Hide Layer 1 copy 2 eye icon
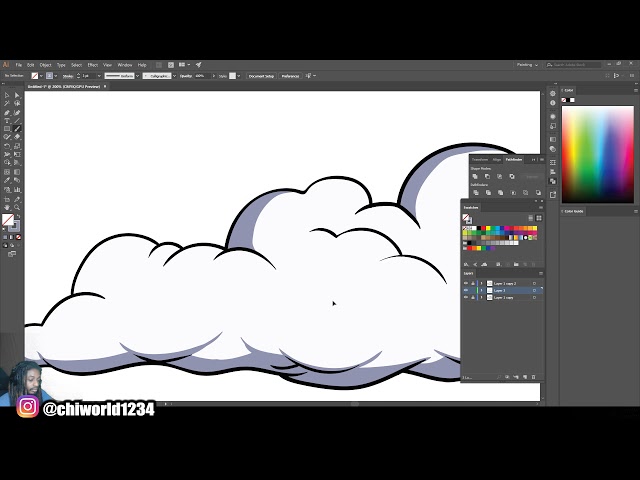640x480 pixels. [466, 283]
